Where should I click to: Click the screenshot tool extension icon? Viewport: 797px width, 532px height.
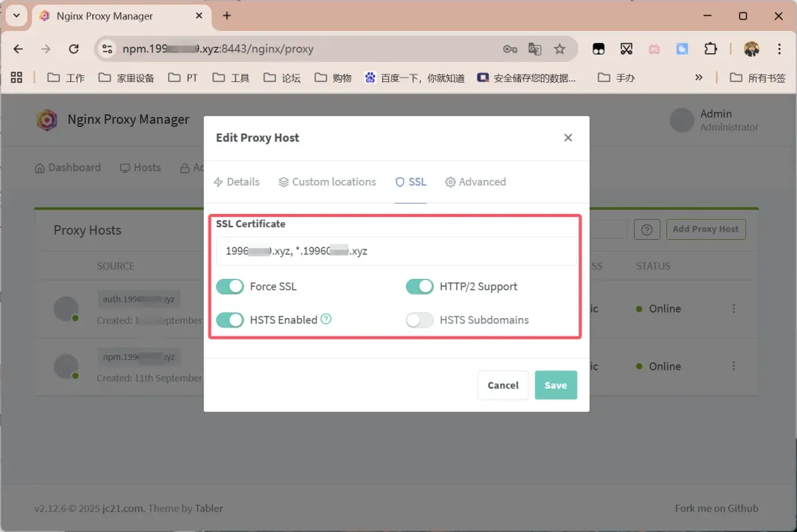coord(627,49)
